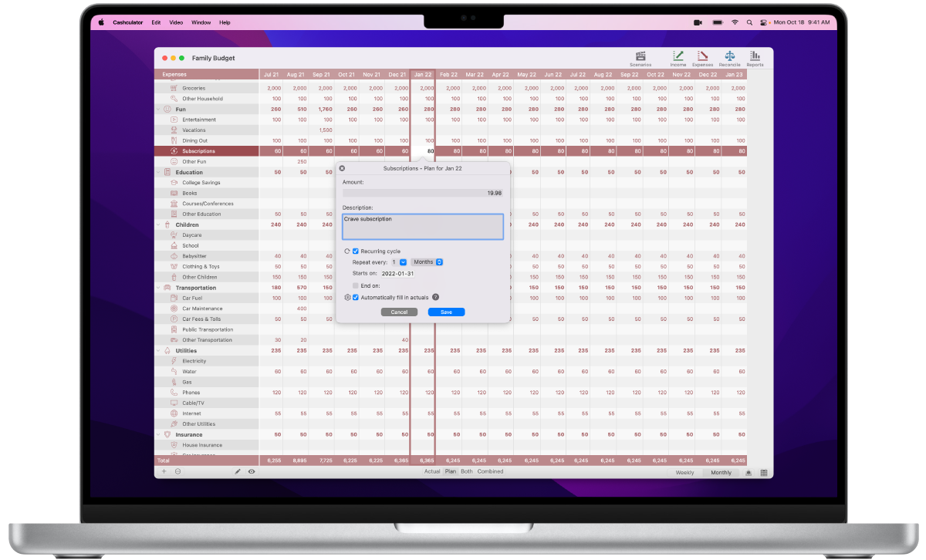The width and height of the screenshot is (926, 560).
Task: Click the help question mark icon
Action: click(x=436, y=297)
